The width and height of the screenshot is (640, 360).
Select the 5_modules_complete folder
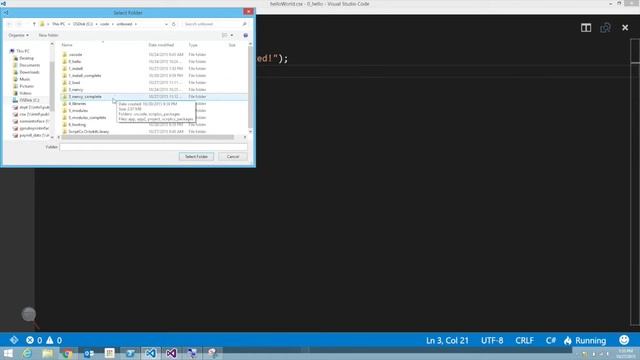tap(87, 118)
